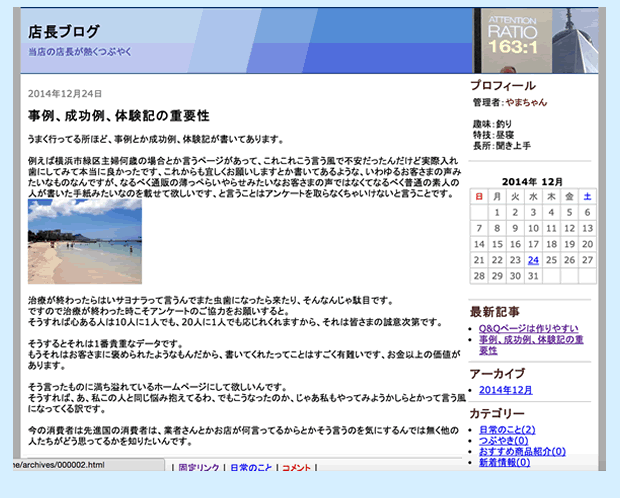Viewport: 620px width, 498px height.
Task: Click the status bar URL archives/000002.html
Action: pos(59,465)
